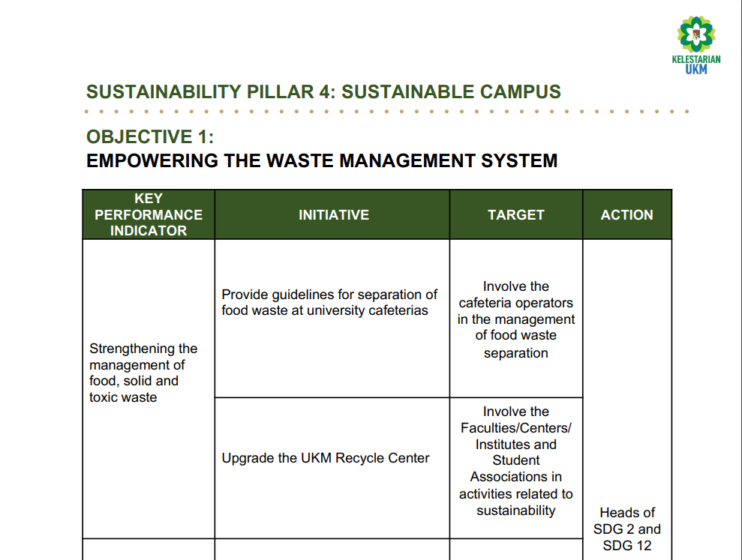Click the partially visible bottom cell under KPI column
This screenshot has width=742, height=560.
149,550
